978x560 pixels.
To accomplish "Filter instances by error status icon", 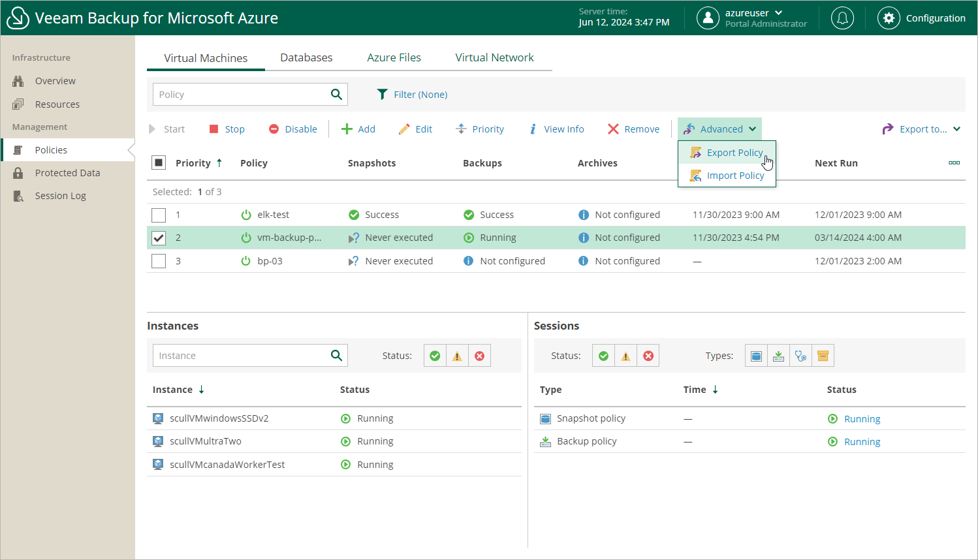I will 479,356.
